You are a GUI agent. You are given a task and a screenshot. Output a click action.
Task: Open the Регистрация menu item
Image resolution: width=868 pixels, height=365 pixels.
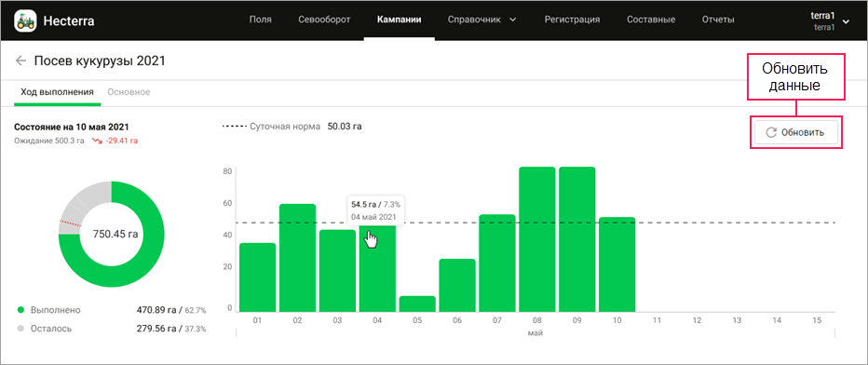[572, 20]
